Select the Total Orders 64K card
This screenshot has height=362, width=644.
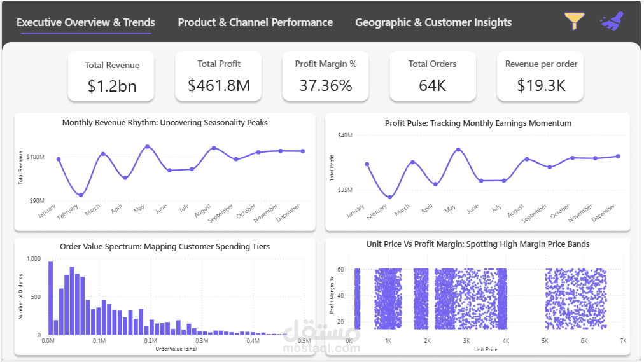(433, 76)
